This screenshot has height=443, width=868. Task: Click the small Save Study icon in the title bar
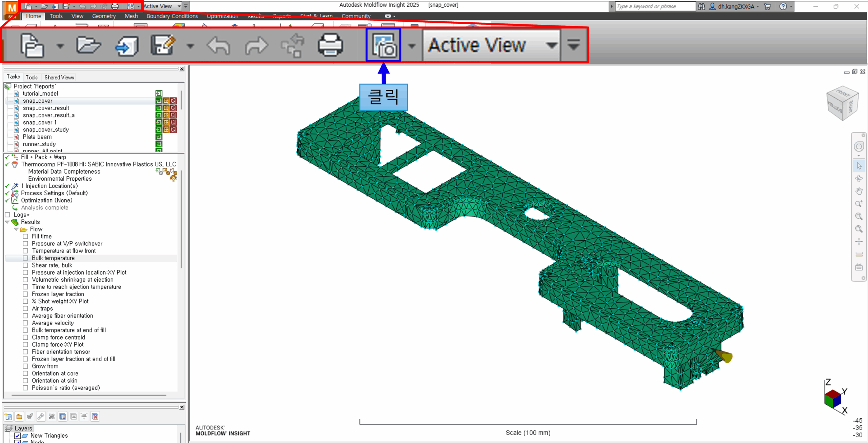coord(66,6)
